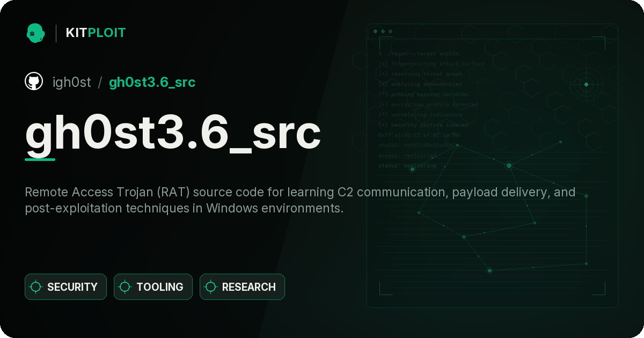Open the green gh0st3.6_src repository link
The image size is (644, 338).
(152, 82)
